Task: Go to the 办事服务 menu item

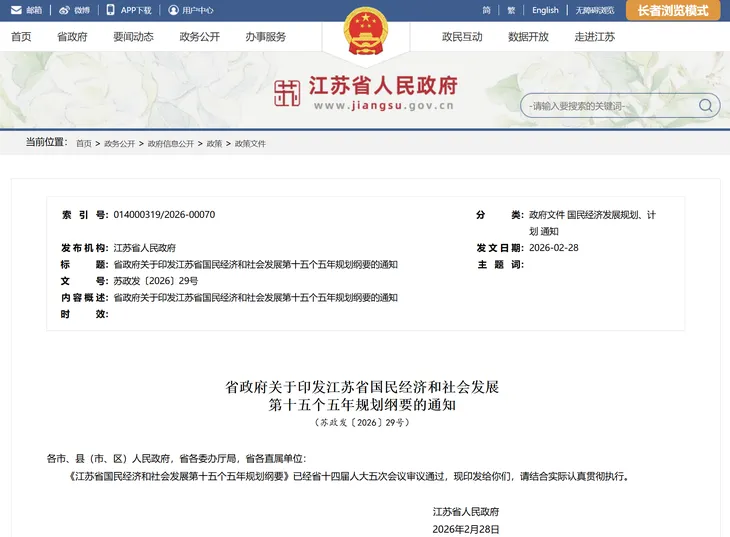Action: click(265, 37)
